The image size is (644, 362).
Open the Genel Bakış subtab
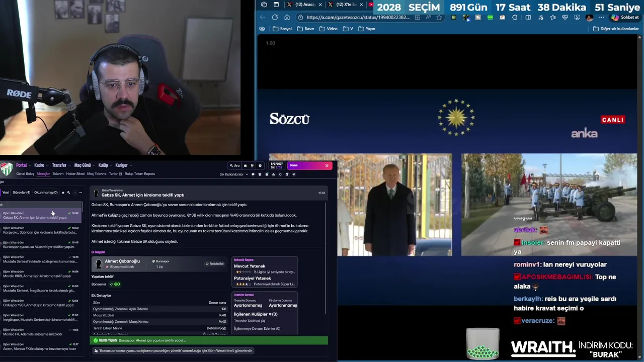click(25, 174)
